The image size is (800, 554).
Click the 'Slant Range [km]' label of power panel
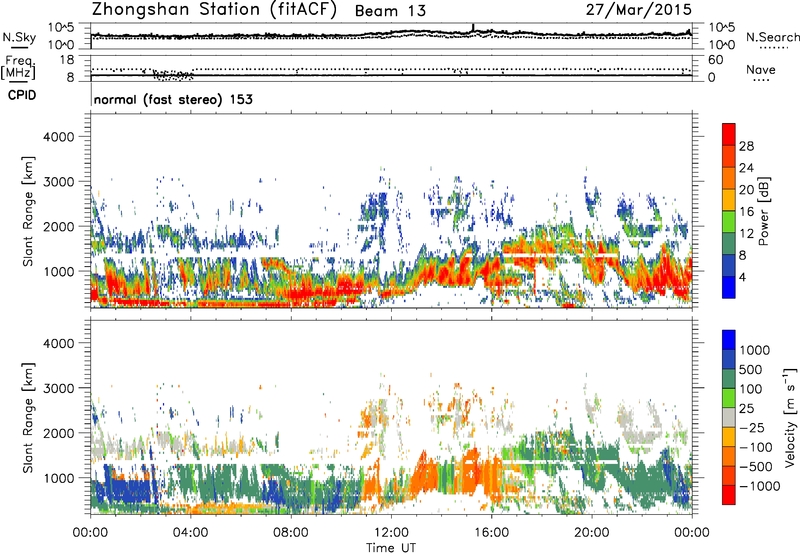coord(28,211)
